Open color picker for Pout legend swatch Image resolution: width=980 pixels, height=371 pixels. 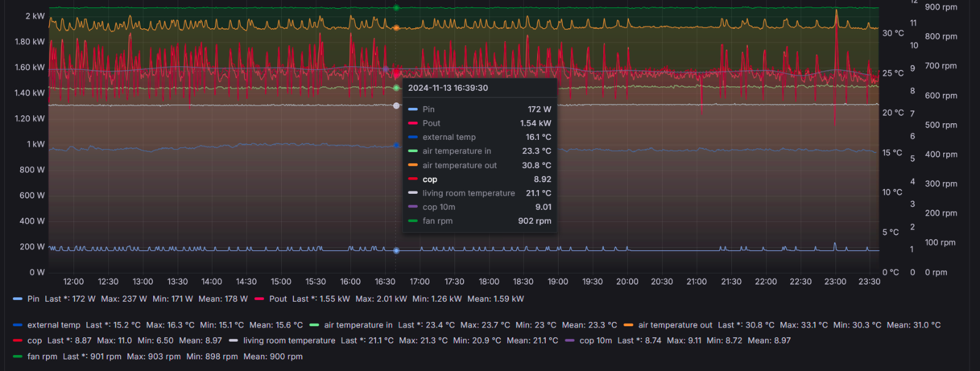point(259,299)
